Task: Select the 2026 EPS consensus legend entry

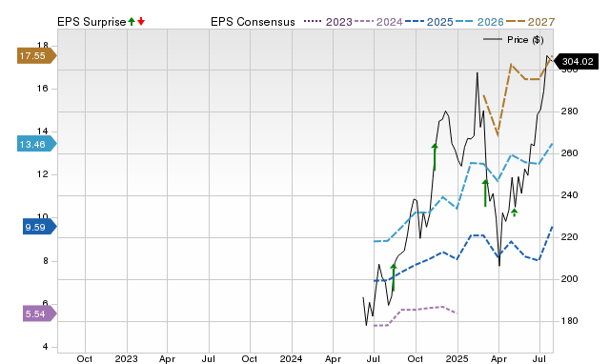Action: (x=479, y=22)
